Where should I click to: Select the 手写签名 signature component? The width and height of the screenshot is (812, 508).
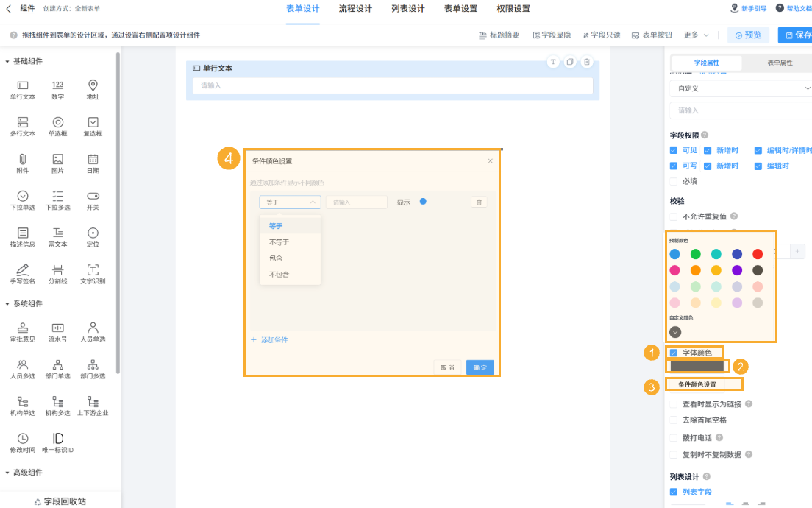[23, 274]
